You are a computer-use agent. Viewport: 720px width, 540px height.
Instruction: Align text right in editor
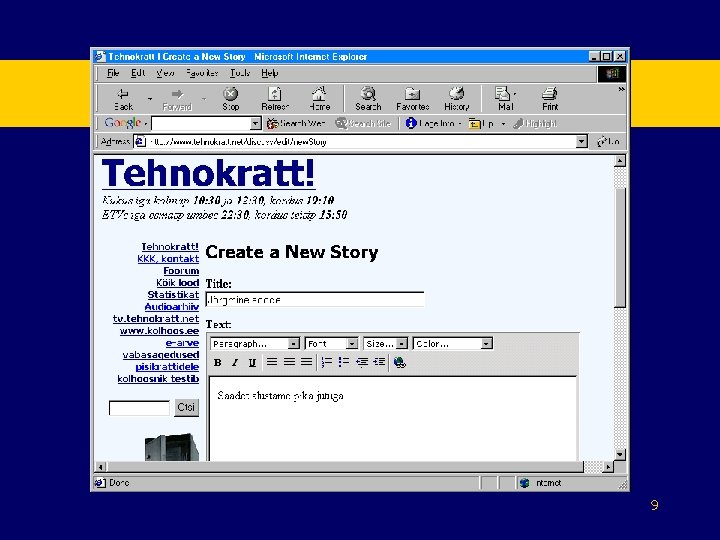pyautogui.click(x=306, y=362)
